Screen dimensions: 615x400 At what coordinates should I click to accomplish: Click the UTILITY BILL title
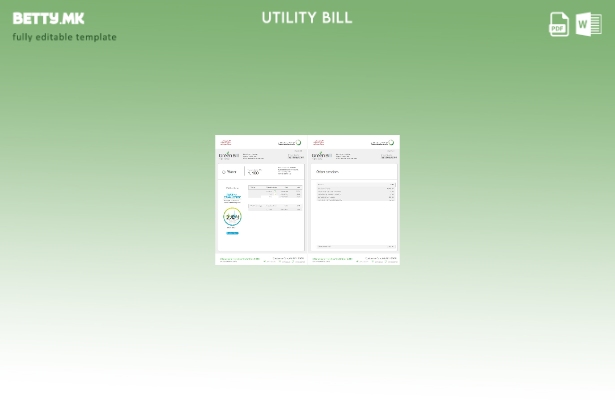[307, 17]
